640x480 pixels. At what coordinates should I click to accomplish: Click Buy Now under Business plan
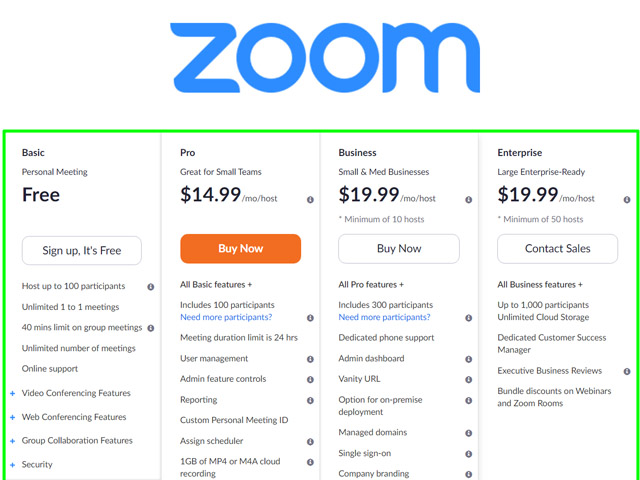pos(399,249)
